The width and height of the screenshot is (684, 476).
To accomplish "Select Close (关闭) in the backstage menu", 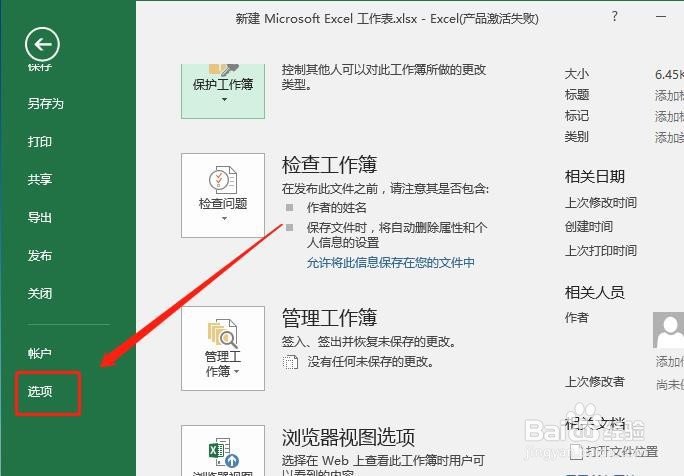I will coord(40,294).
